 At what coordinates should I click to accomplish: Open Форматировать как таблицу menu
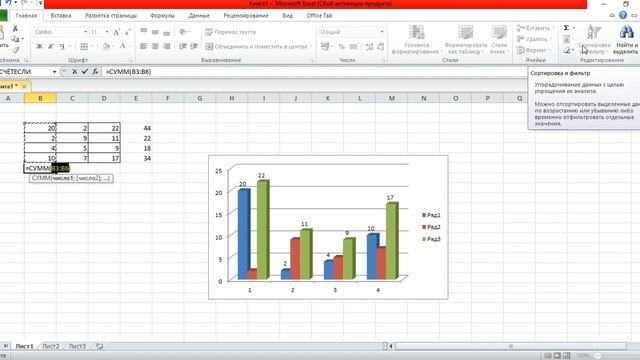[466, 39]
